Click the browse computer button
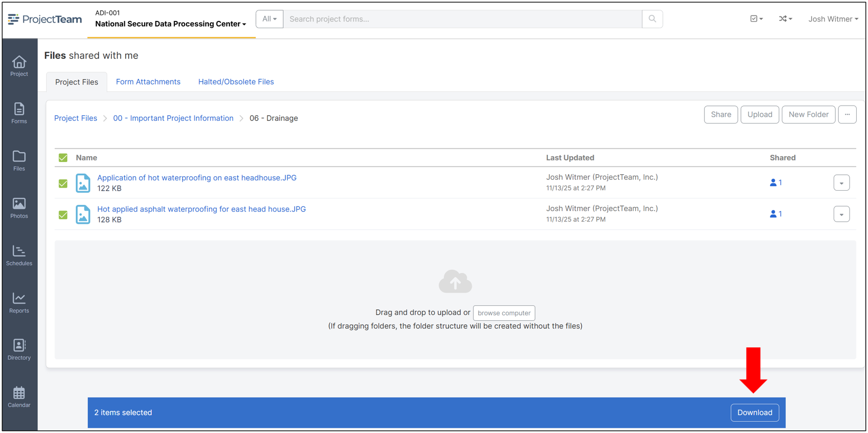 (504, 313)
